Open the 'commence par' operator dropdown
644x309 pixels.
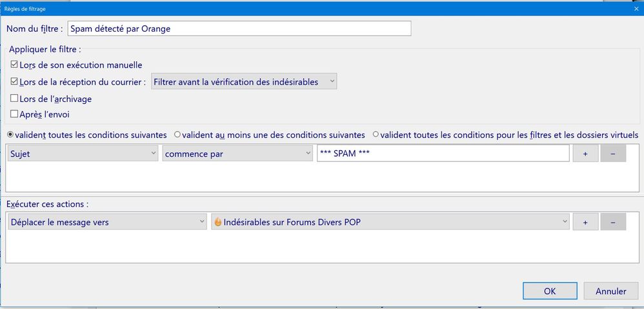237,154
